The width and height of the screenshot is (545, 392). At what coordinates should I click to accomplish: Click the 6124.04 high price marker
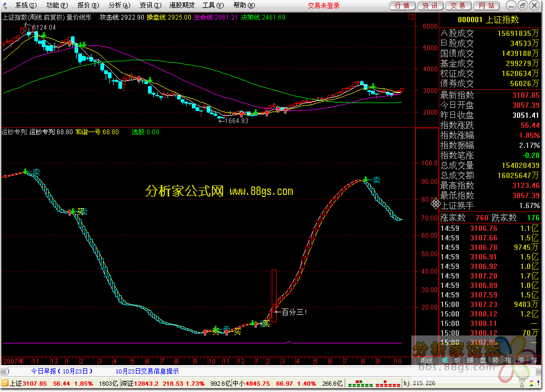coord(44,27)
